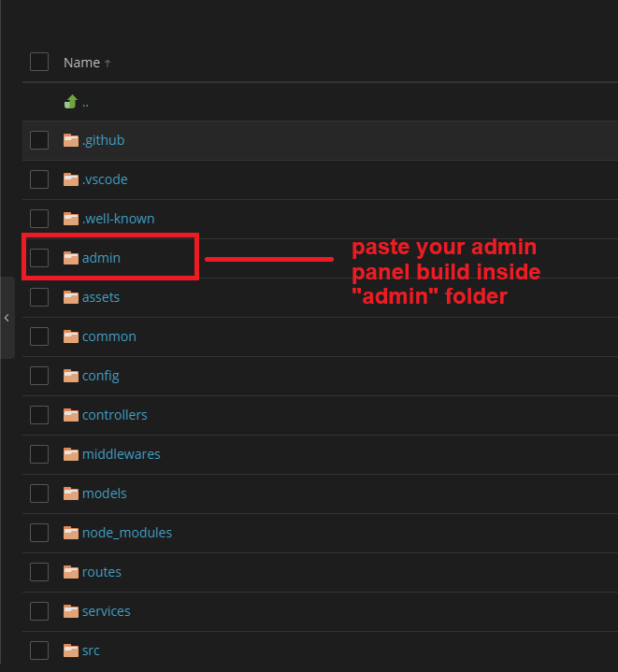
Task: Click the common folder icon
Action: [x=71, y=336]
